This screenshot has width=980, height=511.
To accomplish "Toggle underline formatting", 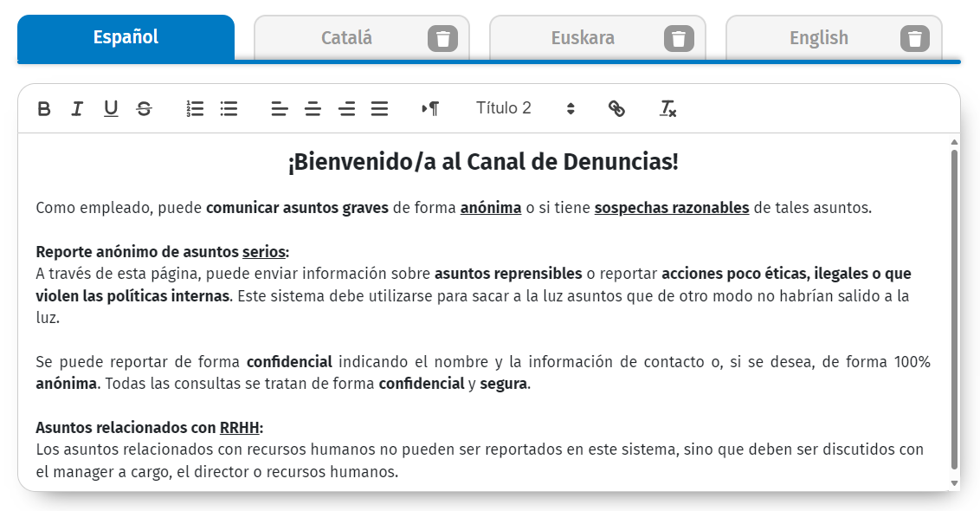I will pyautogui.click(x=111, y=108).
